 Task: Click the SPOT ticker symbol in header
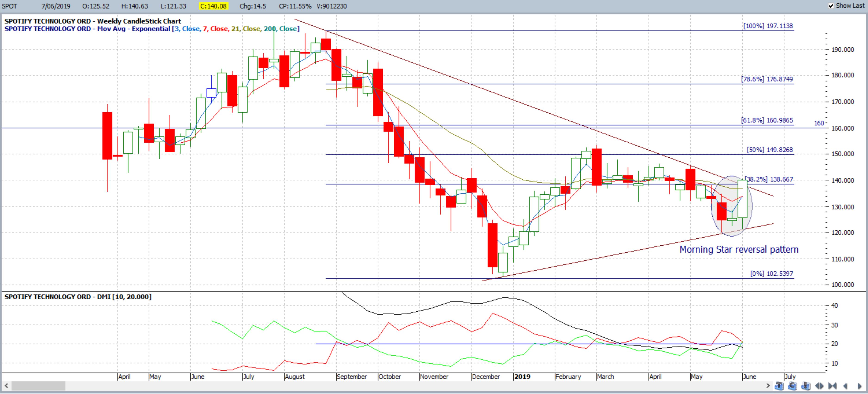click(x=9, y=6)
